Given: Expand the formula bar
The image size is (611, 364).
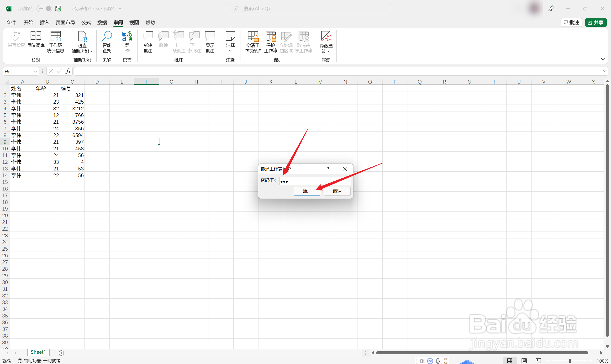Looking at the screenshot, I should coord(604,71).
